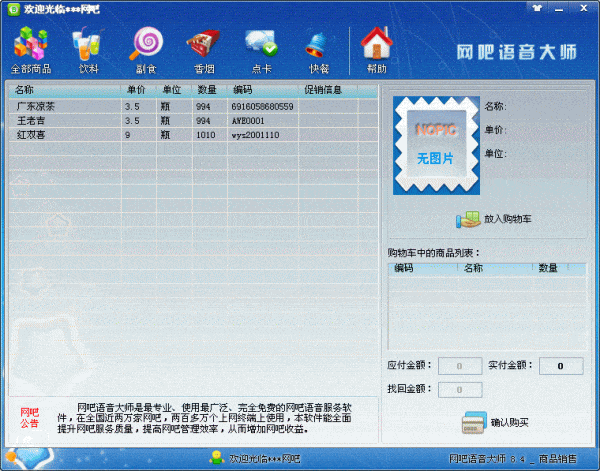
Task: Click the 促销信息 column header
Action: tap(323, 90)
